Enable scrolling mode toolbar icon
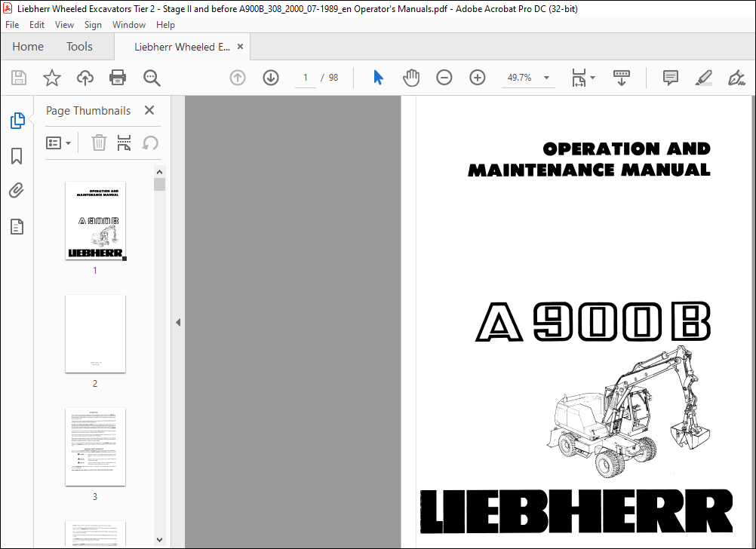This screenshot has height=549, width=756. coord(622,78)
